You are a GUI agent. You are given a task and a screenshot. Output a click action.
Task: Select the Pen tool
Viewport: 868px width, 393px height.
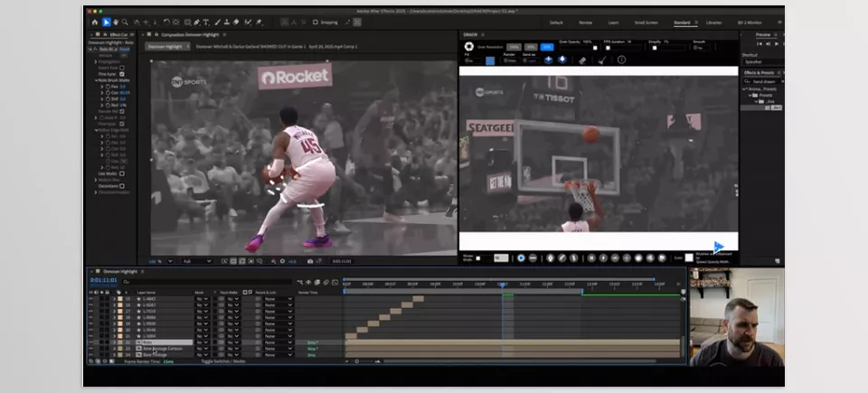tap(196, 23)
